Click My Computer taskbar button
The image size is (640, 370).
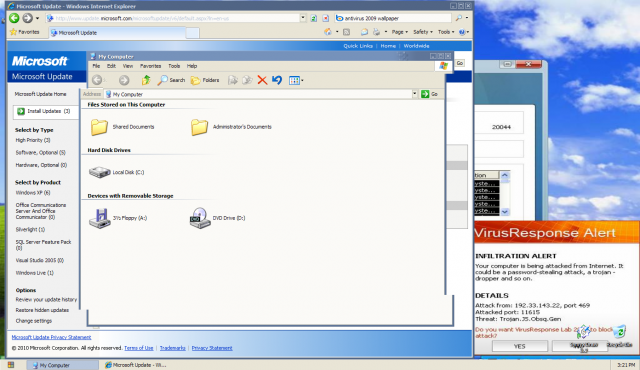pyautogui.click(x=62, y=365)
